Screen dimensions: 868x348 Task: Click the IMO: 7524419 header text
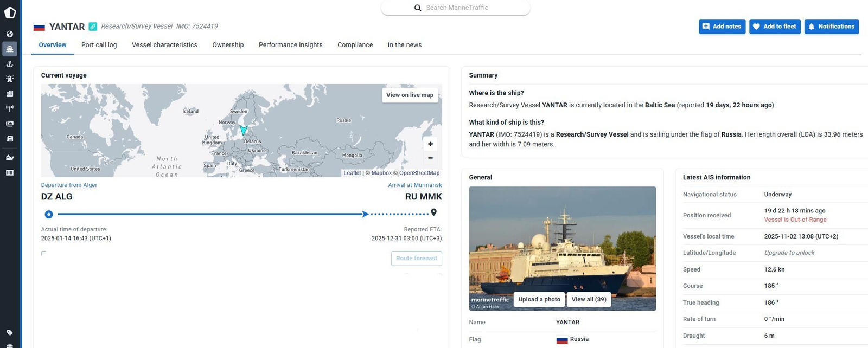(197, 26)
